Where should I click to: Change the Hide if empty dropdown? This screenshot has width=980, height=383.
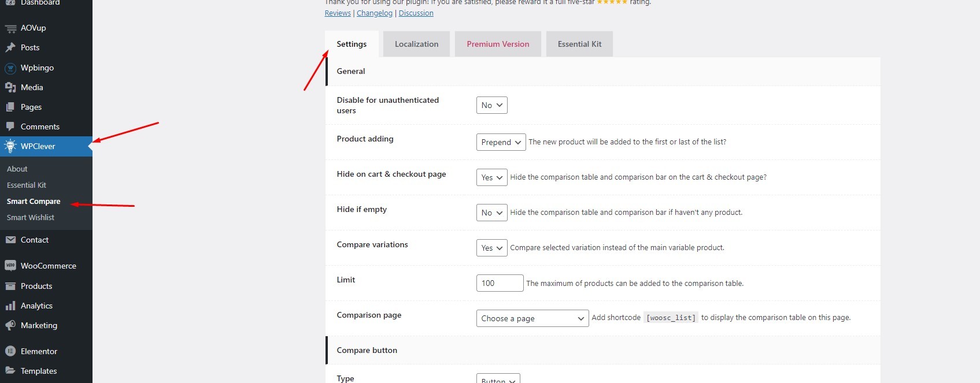pyautogui.click(x=491, y=213)
